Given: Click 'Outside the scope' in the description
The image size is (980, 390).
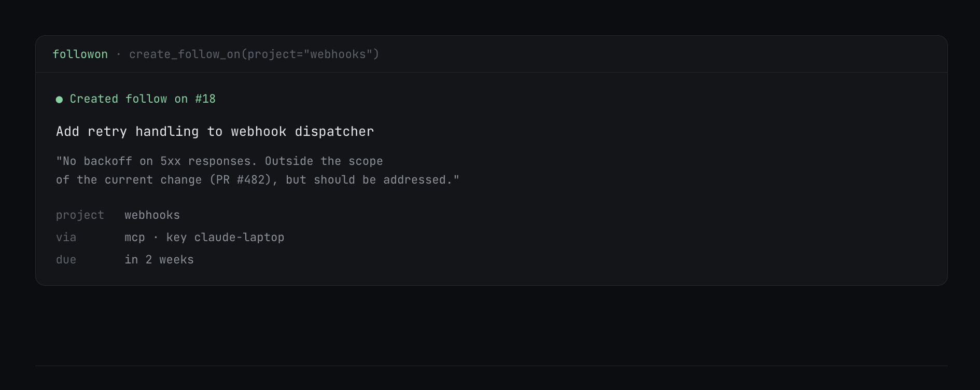Looking at the screenshot, I should (x=324, y=161).
